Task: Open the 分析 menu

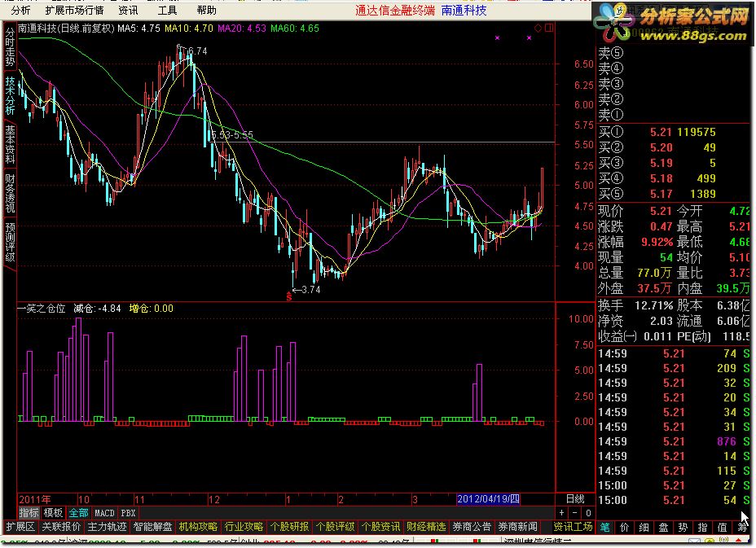Action: click(x=20, y=10)
